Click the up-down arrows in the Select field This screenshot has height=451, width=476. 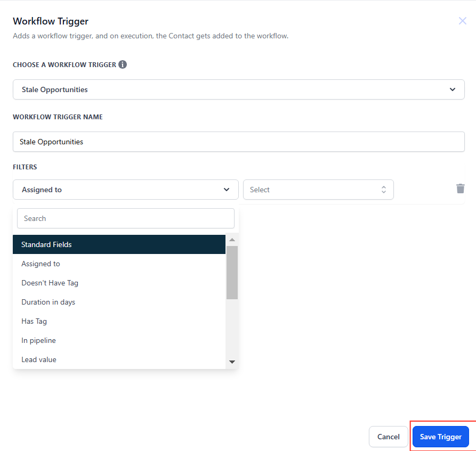point(383,190)
